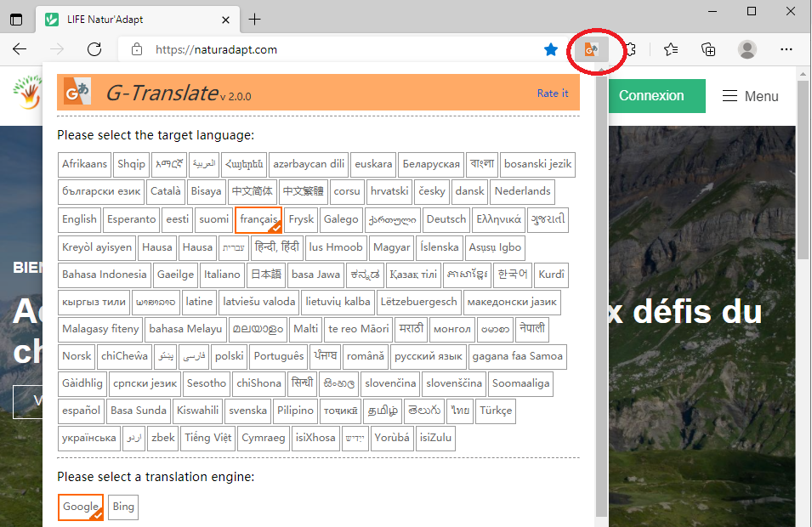This screenshot has height=527, width=812.
Task: Select Português as target language
Action: (x=279, y=356)
